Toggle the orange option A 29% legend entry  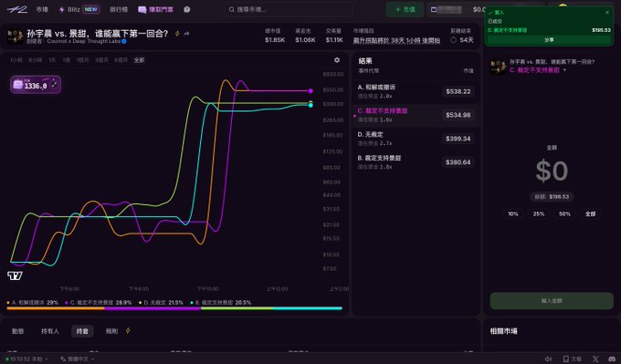33,302
